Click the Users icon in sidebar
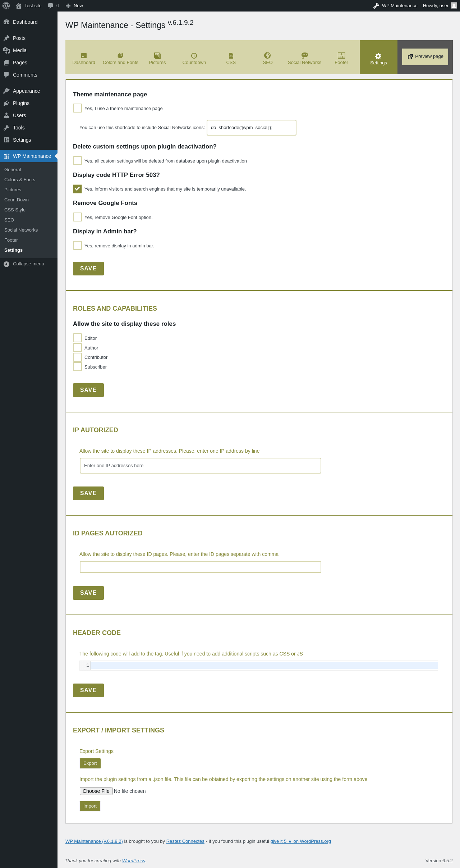Image resolution: width=460 pixels, height=868 pixels. pos(6,115)
